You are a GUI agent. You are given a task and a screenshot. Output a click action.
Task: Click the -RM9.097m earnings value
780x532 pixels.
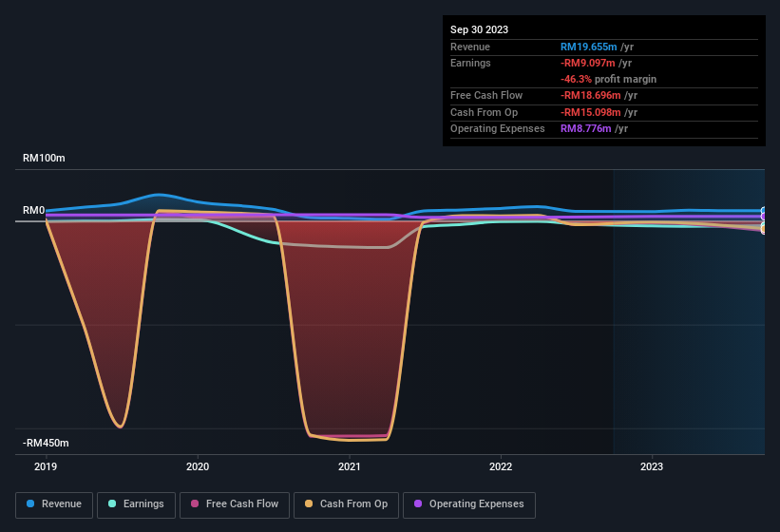pyautogui.click(x=587, y=63)
